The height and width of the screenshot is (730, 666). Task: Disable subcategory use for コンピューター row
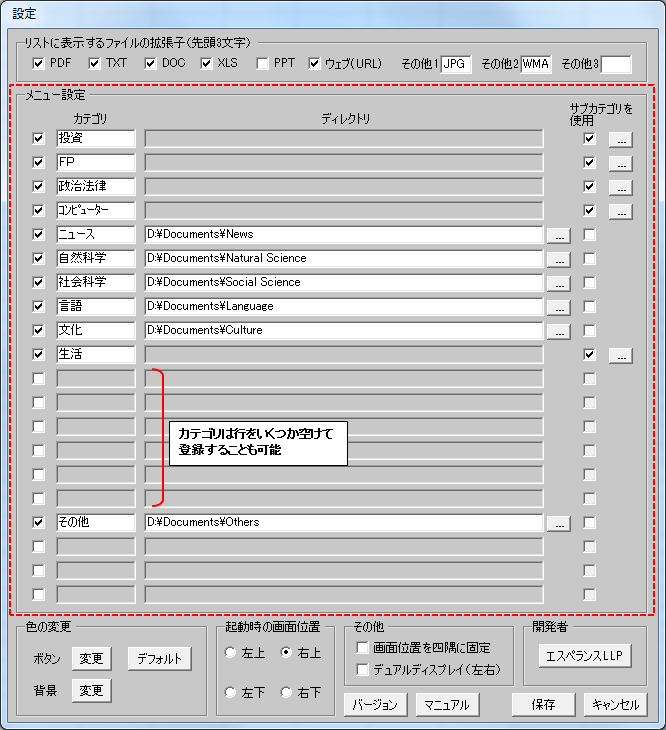pyautogui.click(x=589, y=210)
